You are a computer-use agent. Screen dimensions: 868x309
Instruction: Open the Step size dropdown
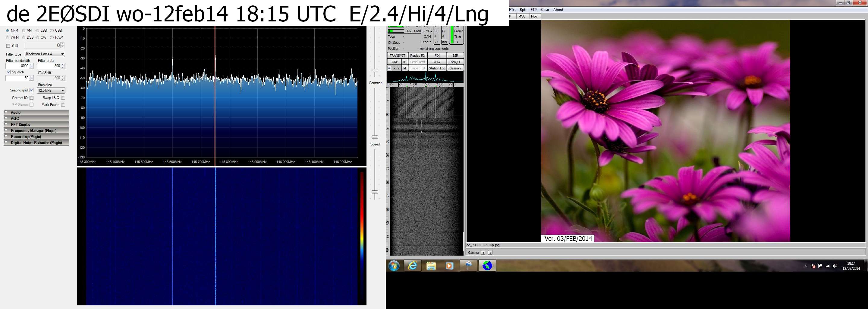coord(51,91)
